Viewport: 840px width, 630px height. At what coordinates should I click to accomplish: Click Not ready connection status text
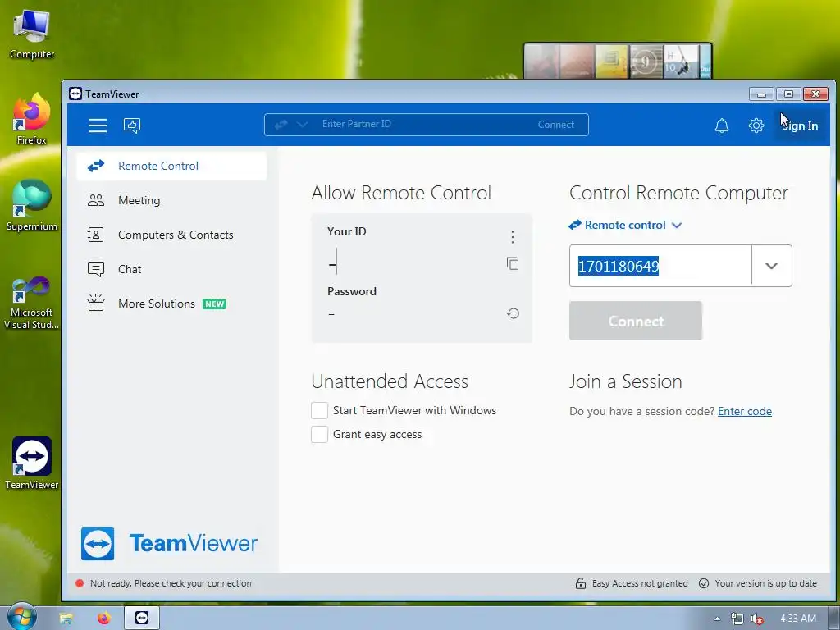171,583
